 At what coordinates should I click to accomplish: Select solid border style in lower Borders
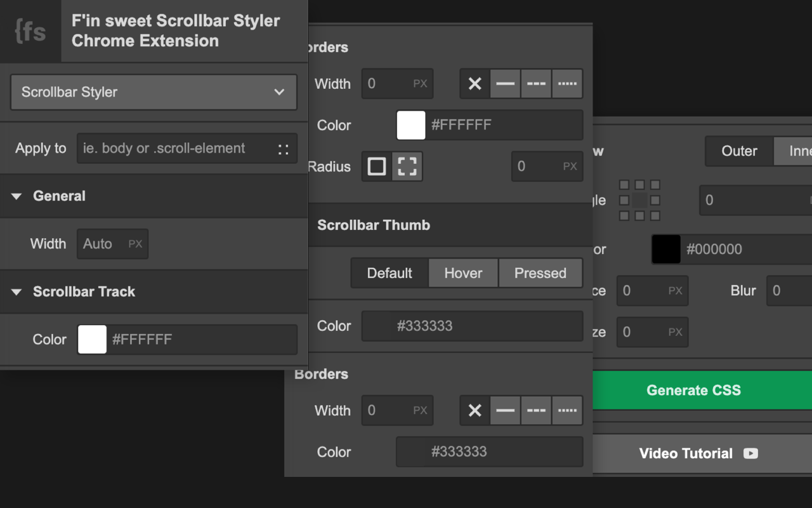(505, 411)
